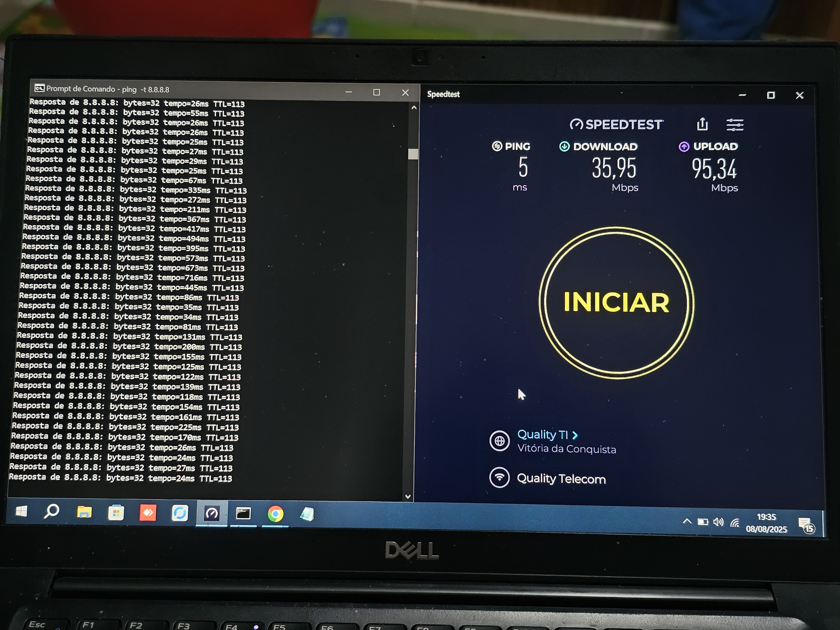Open the Command Prompt title bar icon menu
This screenshot has width=840, height=630.
pos(39,88)
